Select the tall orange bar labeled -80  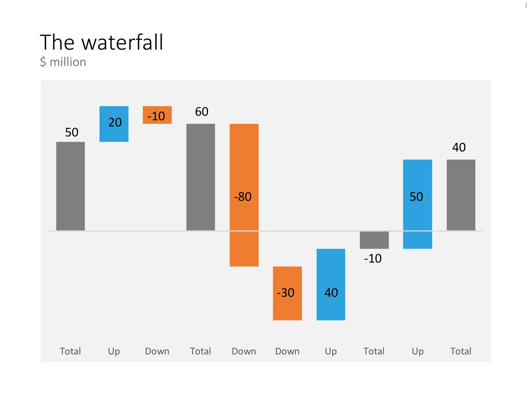point(244,195)
